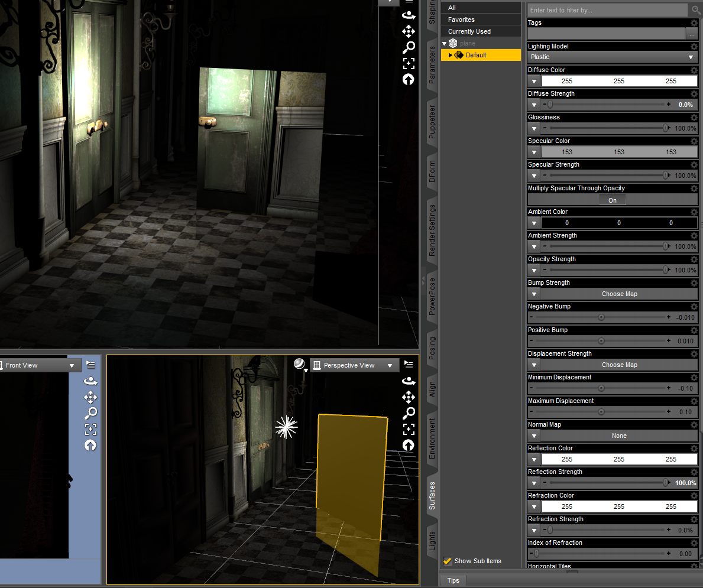Toggle Multiply Specular Through Opacity On

pyautogui.click(x=613, y=200)
